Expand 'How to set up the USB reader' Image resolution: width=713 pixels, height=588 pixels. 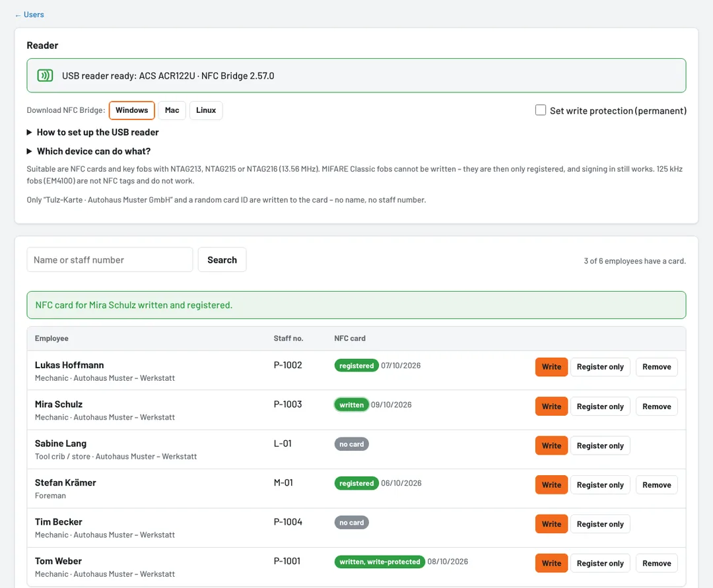(x=93, y=132)
